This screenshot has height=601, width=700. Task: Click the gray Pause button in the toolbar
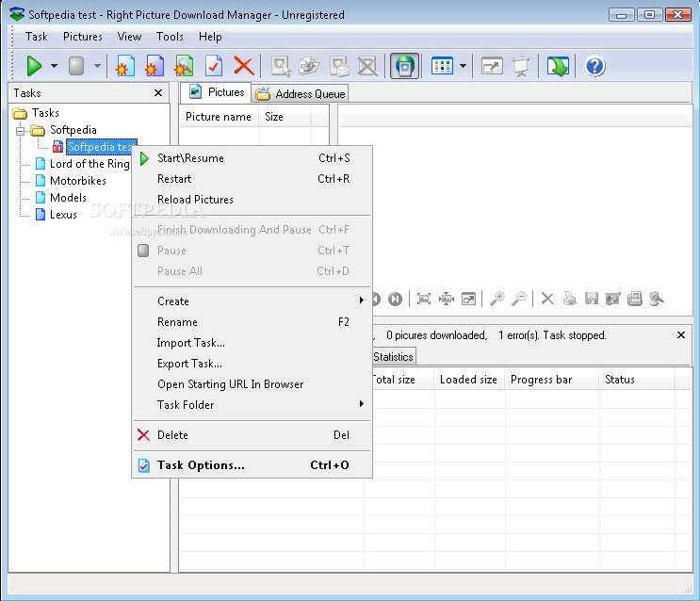76,66
